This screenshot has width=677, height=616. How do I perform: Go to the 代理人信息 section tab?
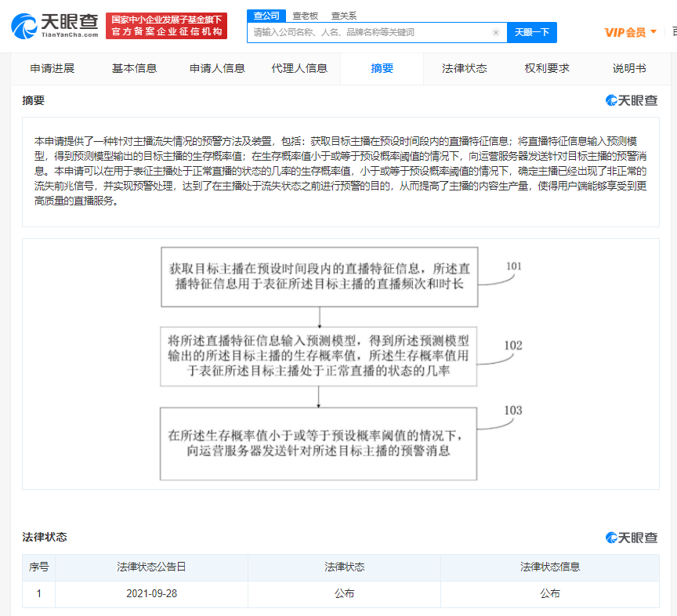pos(299,68)
